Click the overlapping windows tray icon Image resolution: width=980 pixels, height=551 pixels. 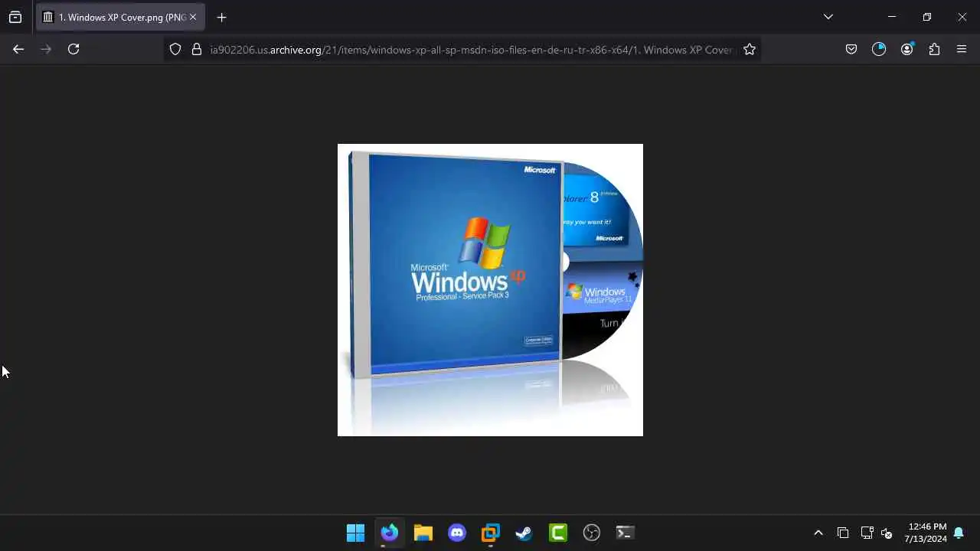tap(843, 533)
